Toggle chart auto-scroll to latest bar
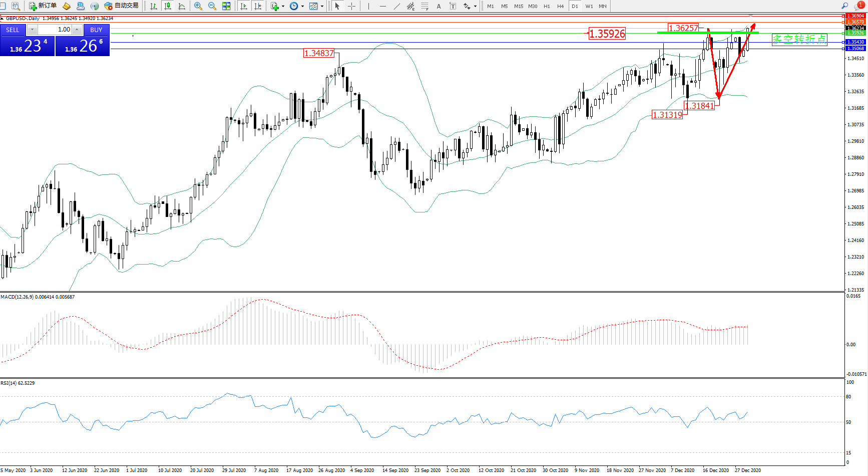 coord(244,6)
